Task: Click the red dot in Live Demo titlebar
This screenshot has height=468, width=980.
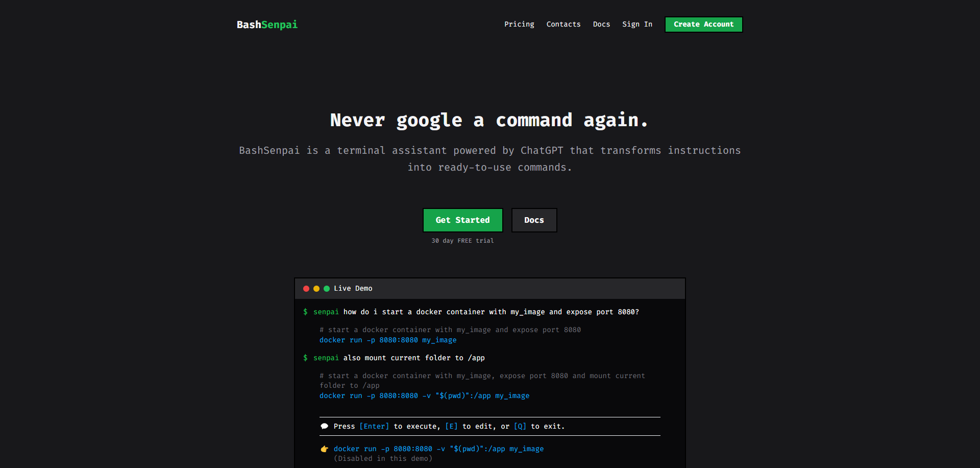Action: click(306, 289)
